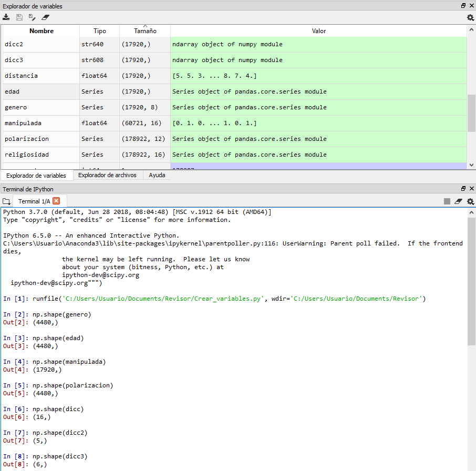476x471 pixels.
Task: Open the IPython console options gear
Action: click(x=470, y=201)
